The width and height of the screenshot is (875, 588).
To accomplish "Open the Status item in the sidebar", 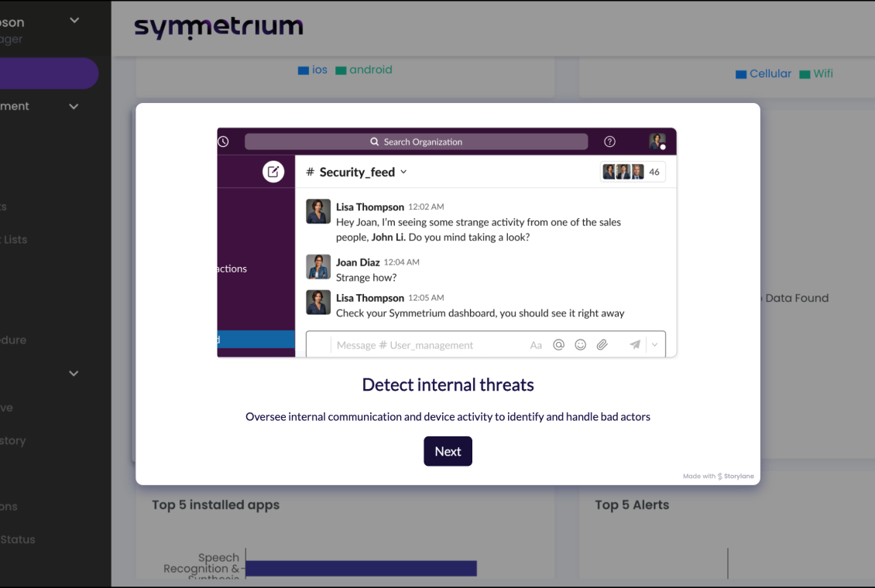I will coord(17,539).
